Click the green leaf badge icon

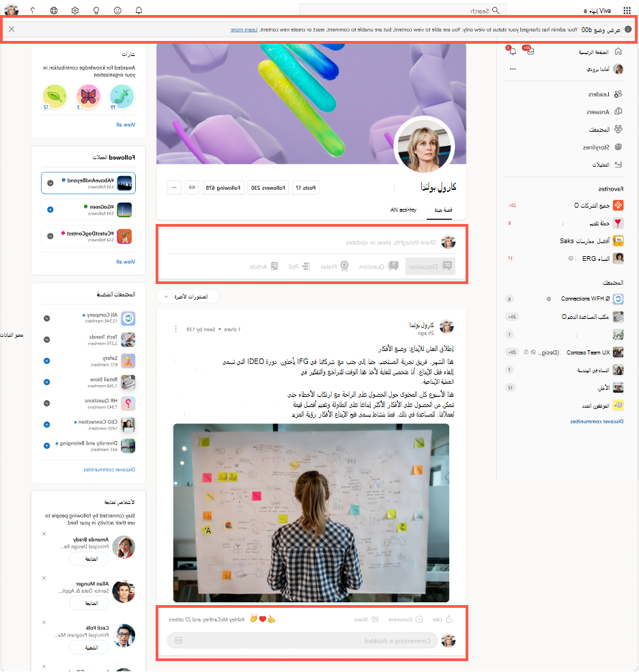pyautogui.click(x=55, y=96)
